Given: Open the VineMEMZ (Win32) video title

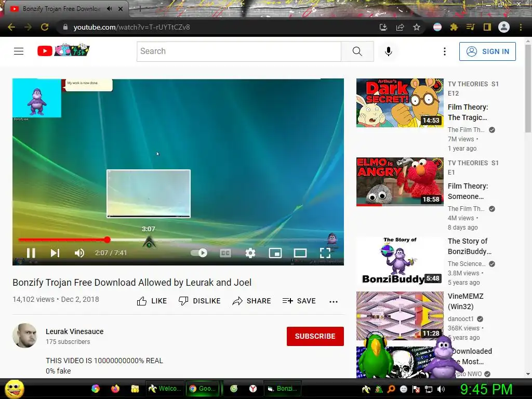Looking at the screenshot, I should pos(465,301).
